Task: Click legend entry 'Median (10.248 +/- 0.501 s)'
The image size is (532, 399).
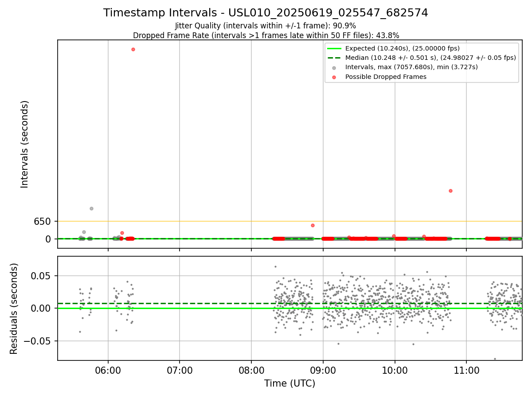Action: tap(430, 58)
